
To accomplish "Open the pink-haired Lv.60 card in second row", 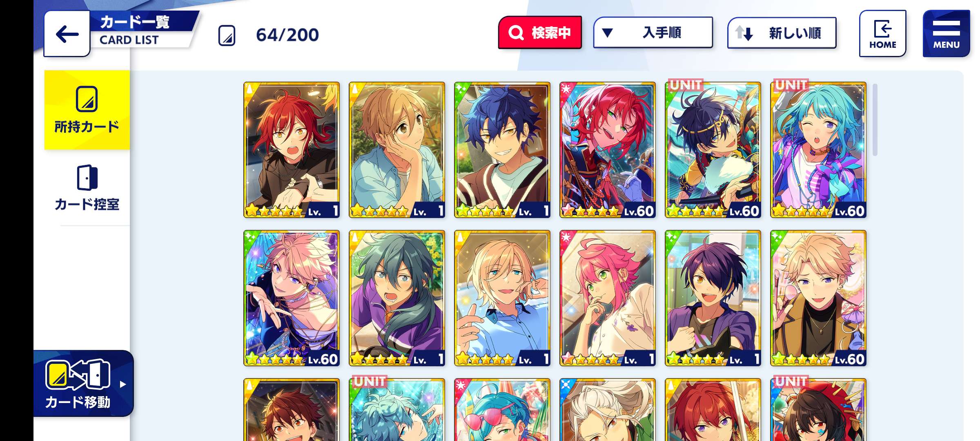I will (x=292, y=298).
